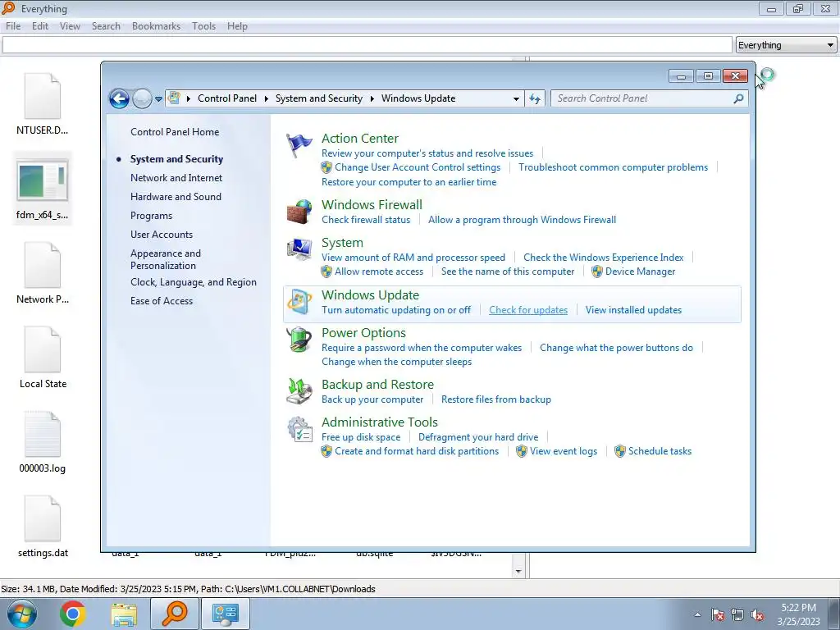Open the Edit menu in Everything
Screen dimensions: 840x630
pos(40,26)
